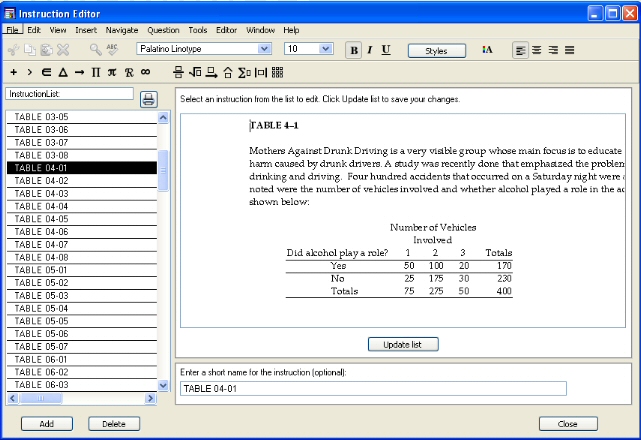Open the File menu
Image resolution: width=641 pixels, height=440 pixels.
[12, 30]
